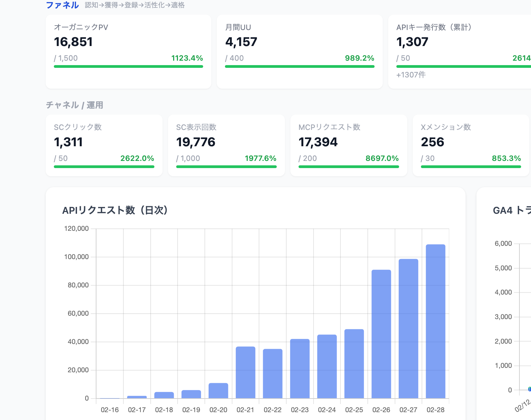Click the 02-28 bar in API chart
The image size is (531, 420).
click(x=436, y=321)
